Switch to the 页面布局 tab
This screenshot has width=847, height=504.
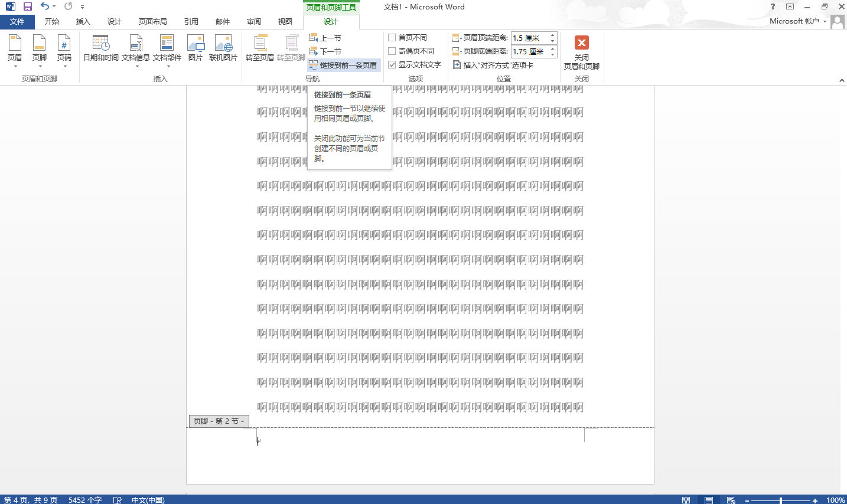point(153,22)
